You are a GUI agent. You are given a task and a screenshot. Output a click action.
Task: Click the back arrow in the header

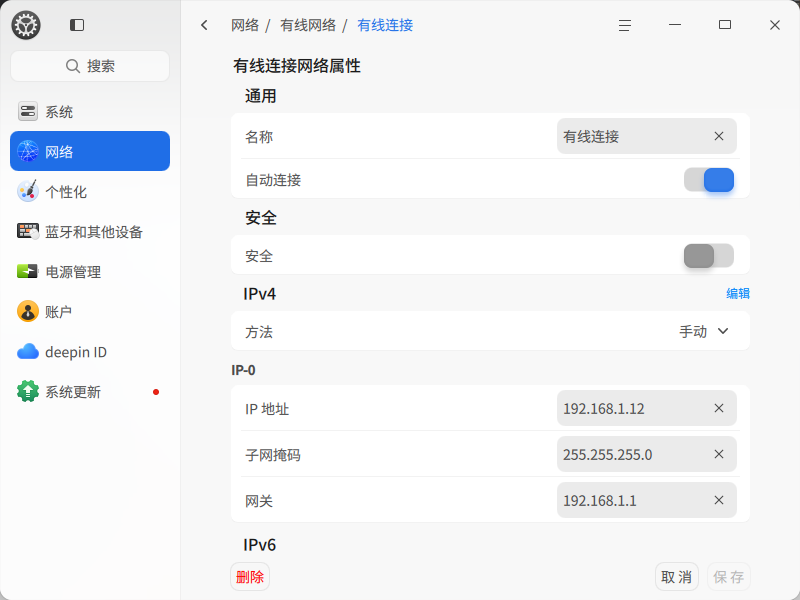coord(204,25)
